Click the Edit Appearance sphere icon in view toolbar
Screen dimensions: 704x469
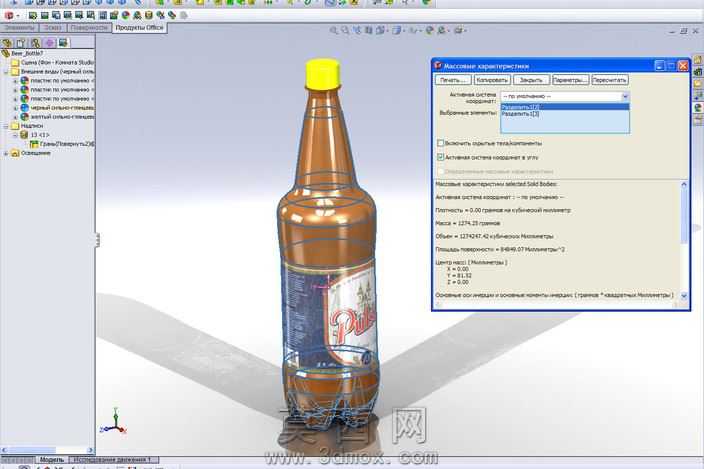coord(430,31)
